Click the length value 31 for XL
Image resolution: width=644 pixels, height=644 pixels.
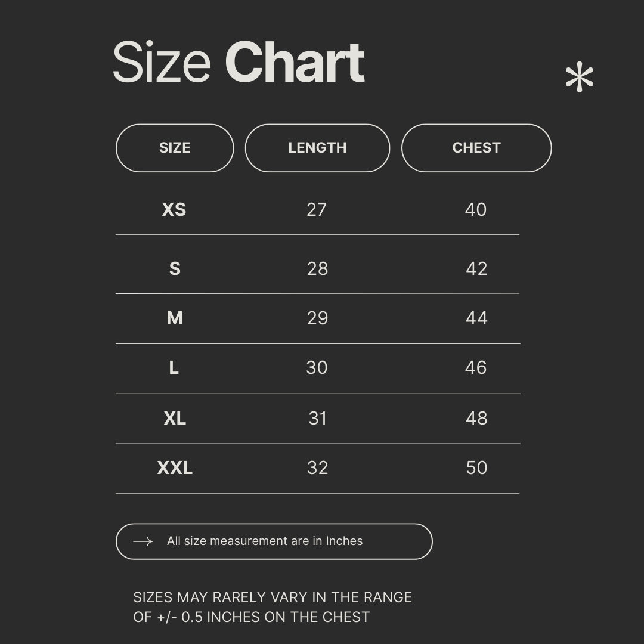click(x=318, y=419)
